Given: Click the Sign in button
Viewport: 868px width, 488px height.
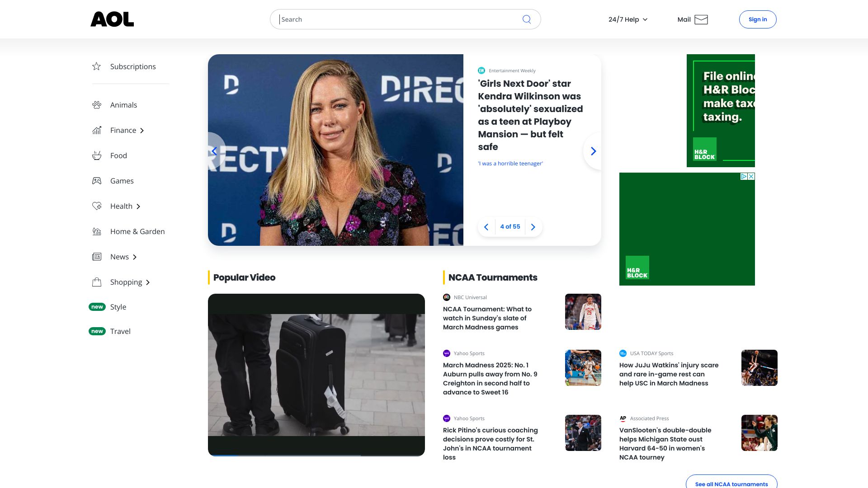Looking at the screenshot, I should pyautogui.click(x=758, y=19).
